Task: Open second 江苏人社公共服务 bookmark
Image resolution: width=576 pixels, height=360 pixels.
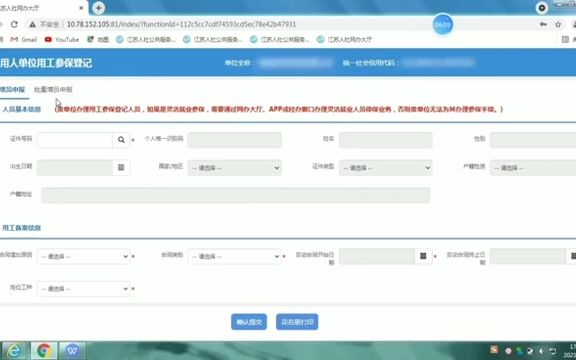Action: click(x=213, y=39)
